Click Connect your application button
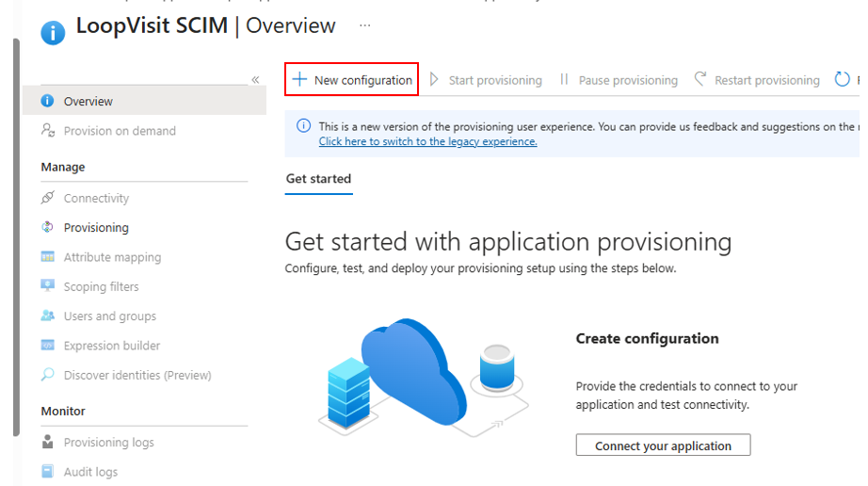 click(663, 445)
